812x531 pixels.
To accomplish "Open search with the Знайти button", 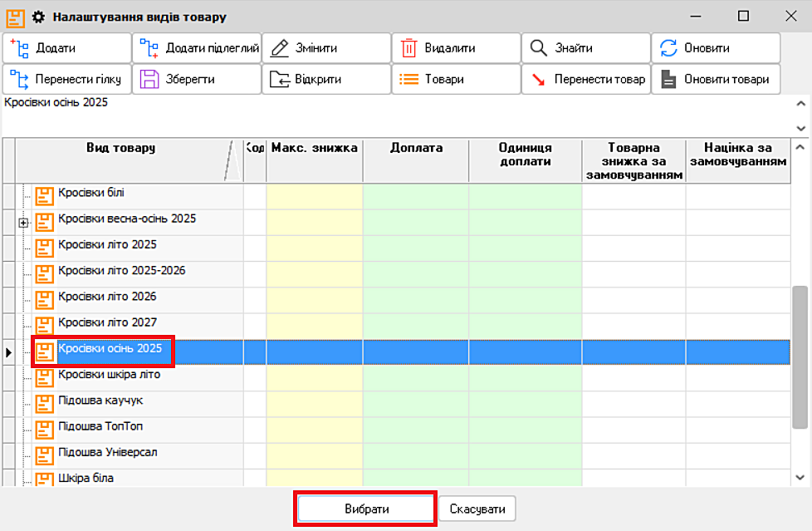I will (x=585, y=48).
